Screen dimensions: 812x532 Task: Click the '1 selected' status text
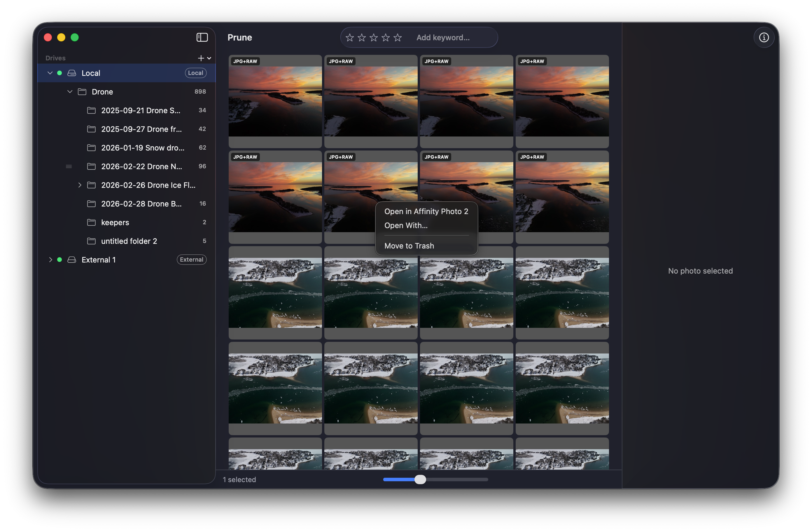[239, 479]
